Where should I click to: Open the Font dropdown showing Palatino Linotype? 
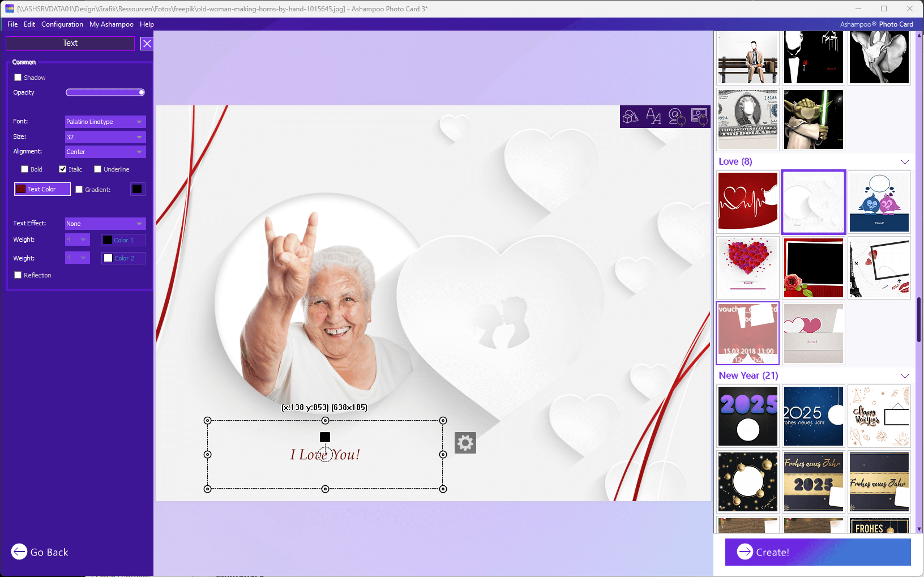(105, 121)
